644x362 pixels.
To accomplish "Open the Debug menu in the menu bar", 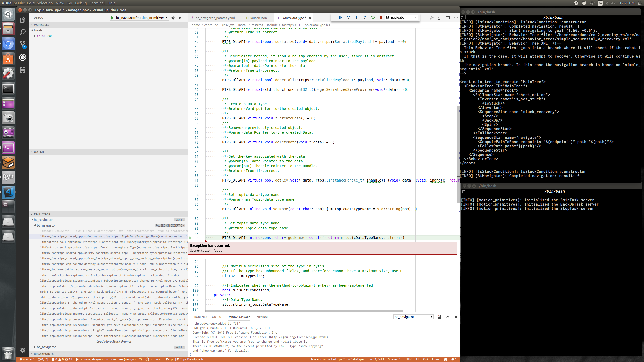I will [x=80, y=3].
